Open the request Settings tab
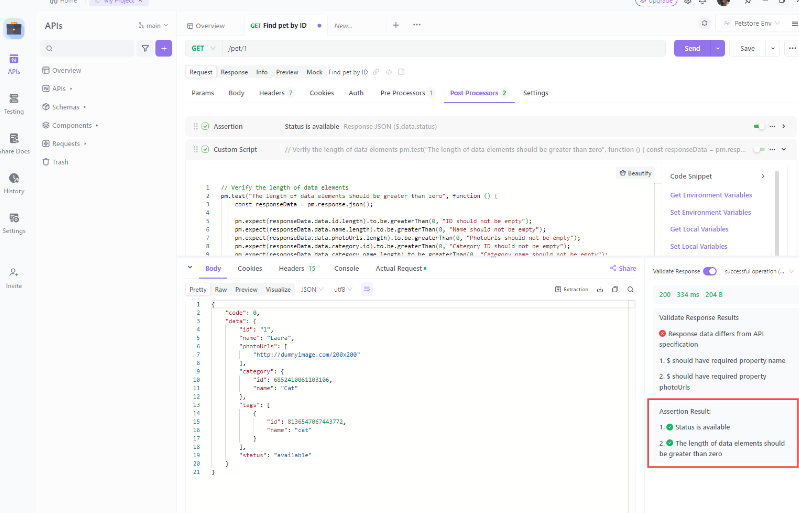The height and width of the screenshot is (513, 799). (x=536, y=93)
